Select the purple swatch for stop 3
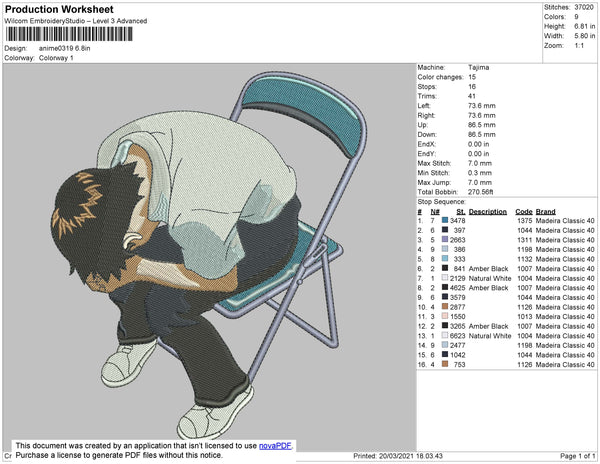600x464 pixels. pos(445,240)
